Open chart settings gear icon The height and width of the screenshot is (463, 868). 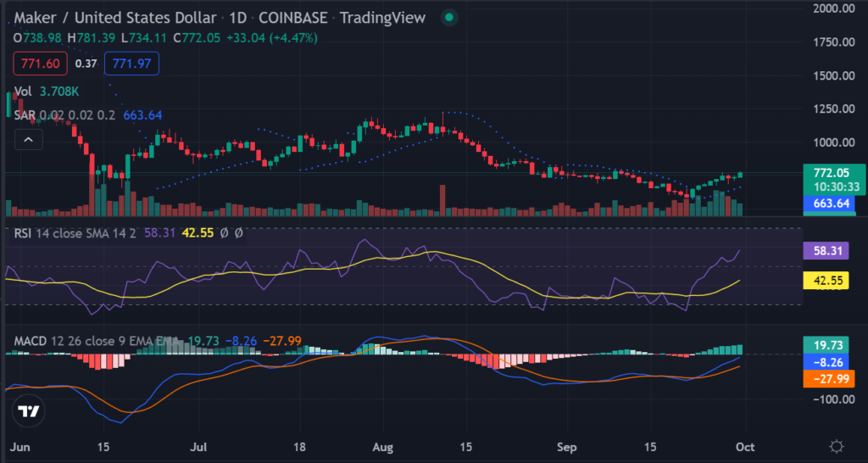[837, 446]
